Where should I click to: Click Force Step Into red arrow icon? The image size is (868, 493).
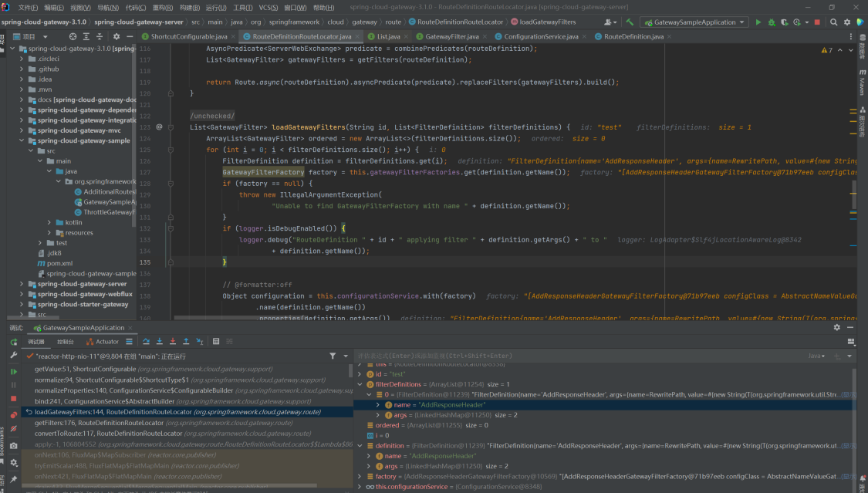173,341
